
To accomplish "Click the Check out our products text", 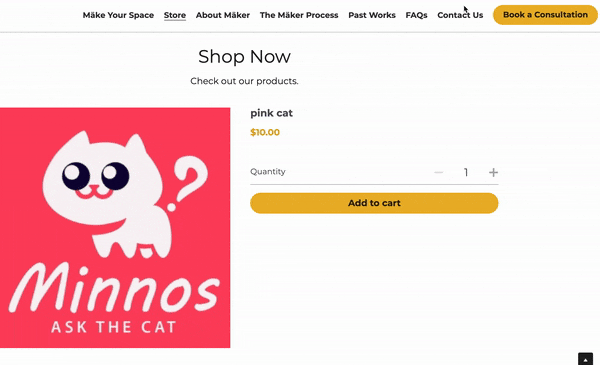I will [x=244, y=81].
